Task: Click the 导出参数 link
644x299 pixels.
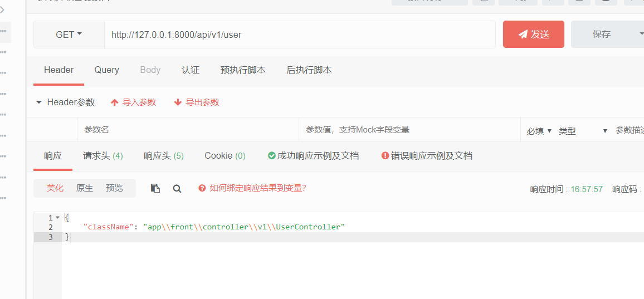Action: click(197, 102)
